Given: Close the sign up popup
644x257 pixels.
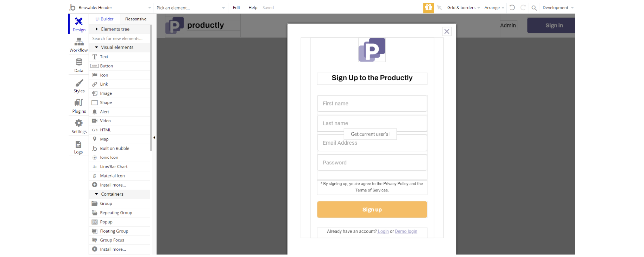Looking at the screenshot, I should pos(447,32).
